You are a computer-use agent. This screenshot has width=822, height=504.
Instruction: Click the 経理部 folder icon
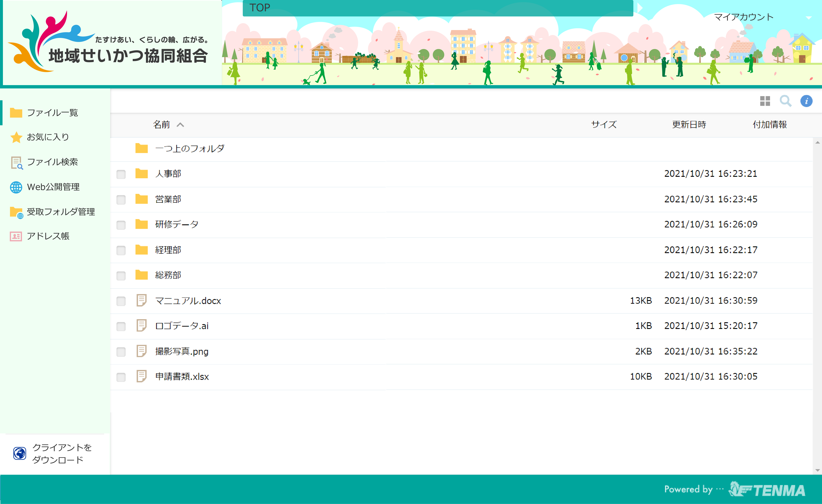141,250
